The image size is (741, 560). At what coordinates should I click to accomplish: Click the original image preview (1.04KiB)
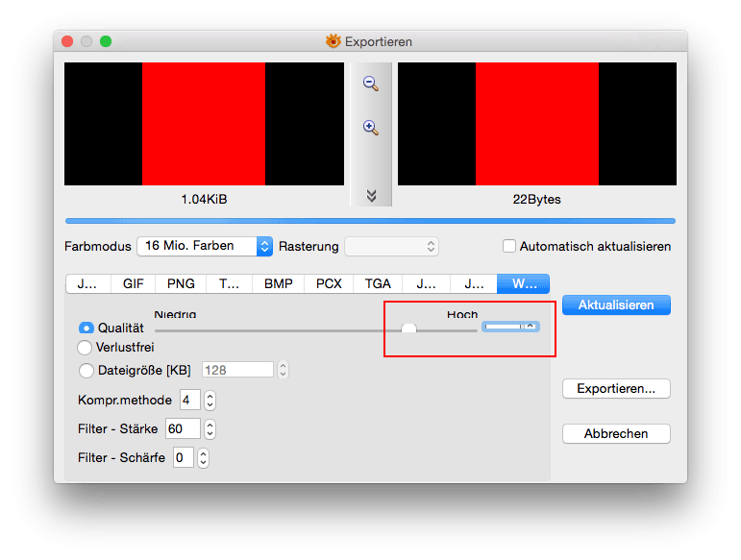204,124
